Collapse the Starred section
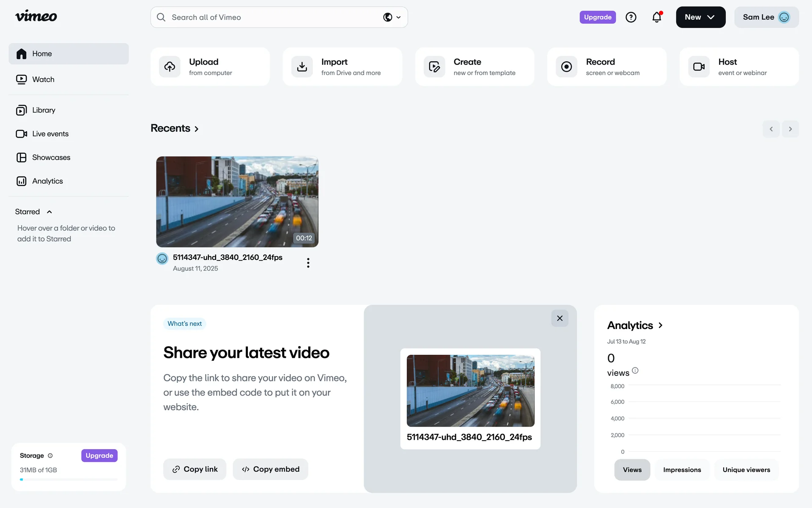 pyautogui.click(x=49, y=212)
